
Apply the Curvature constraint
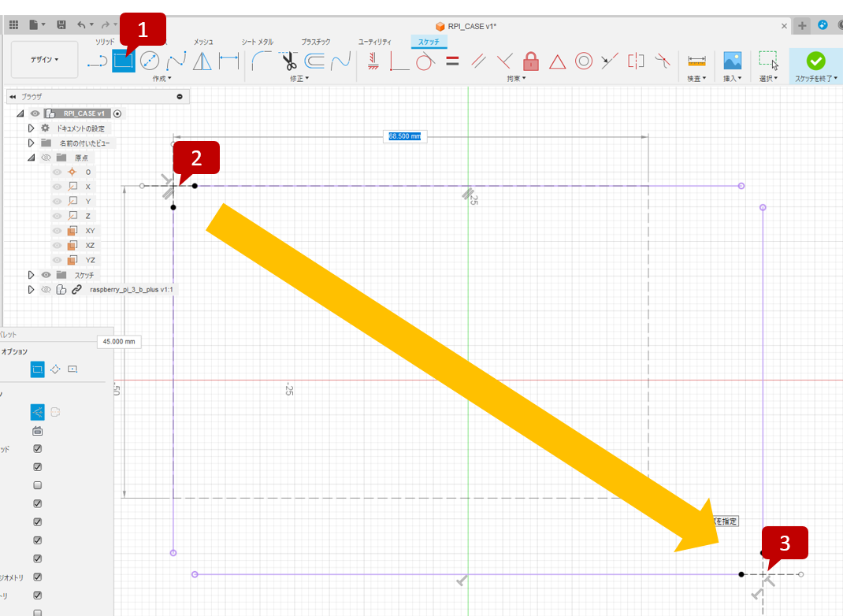pos(663,61)
